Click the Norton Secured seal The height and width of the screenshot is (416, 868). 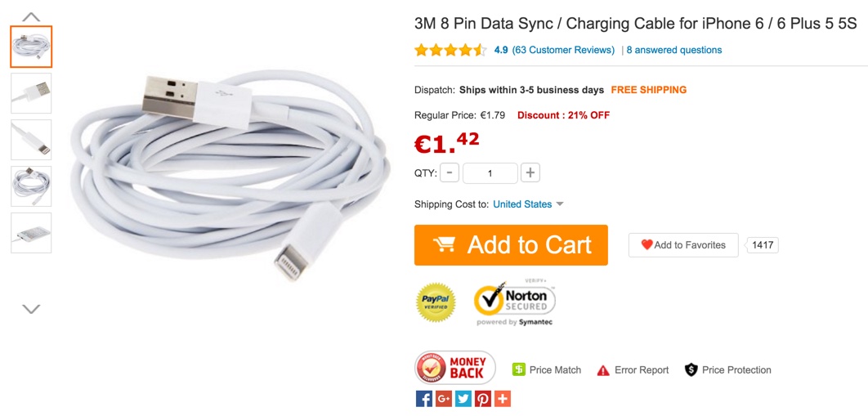coord(515,302)
